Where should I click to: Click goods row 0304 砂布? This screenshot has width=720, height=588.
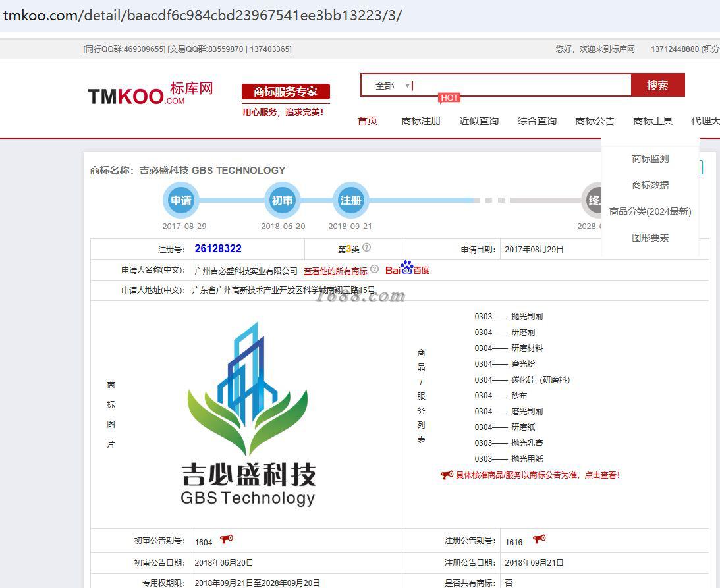coord(501,395)
